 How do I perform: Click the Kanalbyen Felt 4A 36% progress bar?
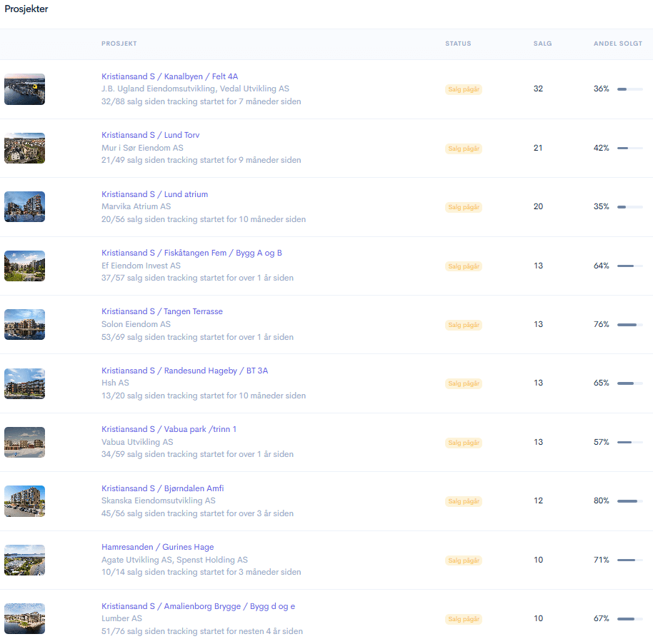coord(630,89)
